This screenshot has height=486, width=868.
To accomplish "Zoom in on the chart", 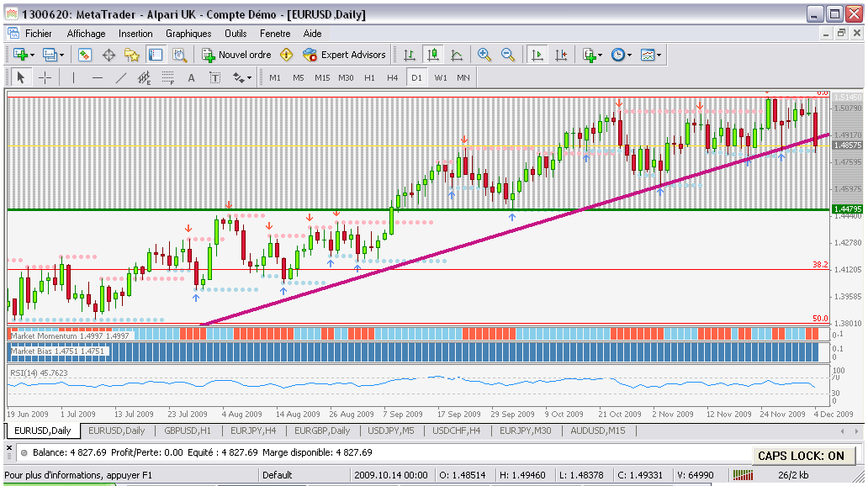I will pos(484,55).
